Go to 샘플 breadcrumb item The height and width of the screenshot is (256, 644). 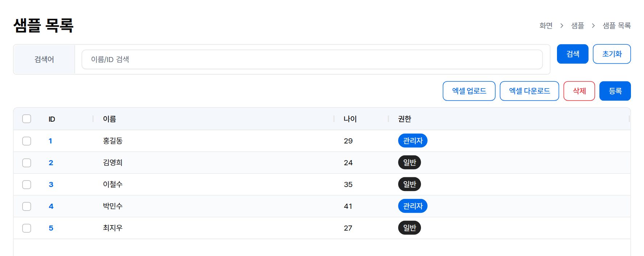[x=578, y=25]
